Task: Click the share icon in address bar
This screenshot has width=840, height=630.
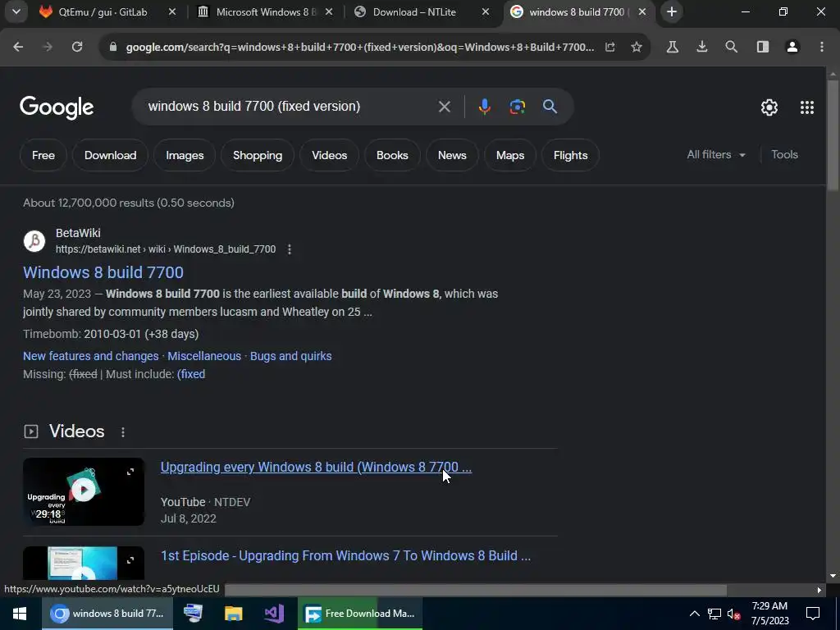Action: pyautogui.click(x=610, y=47)
